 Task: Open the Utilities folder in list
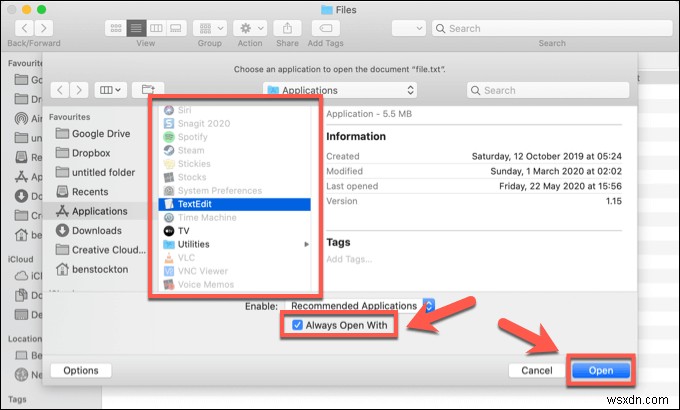[x=235, y=244]
